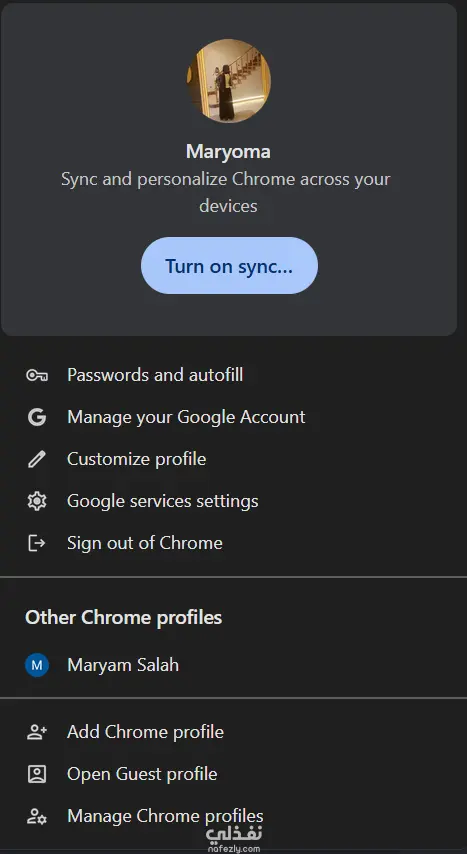Screen dimensions: 467x854
Task: Select Sign out of Chrome
Action: 233,543
